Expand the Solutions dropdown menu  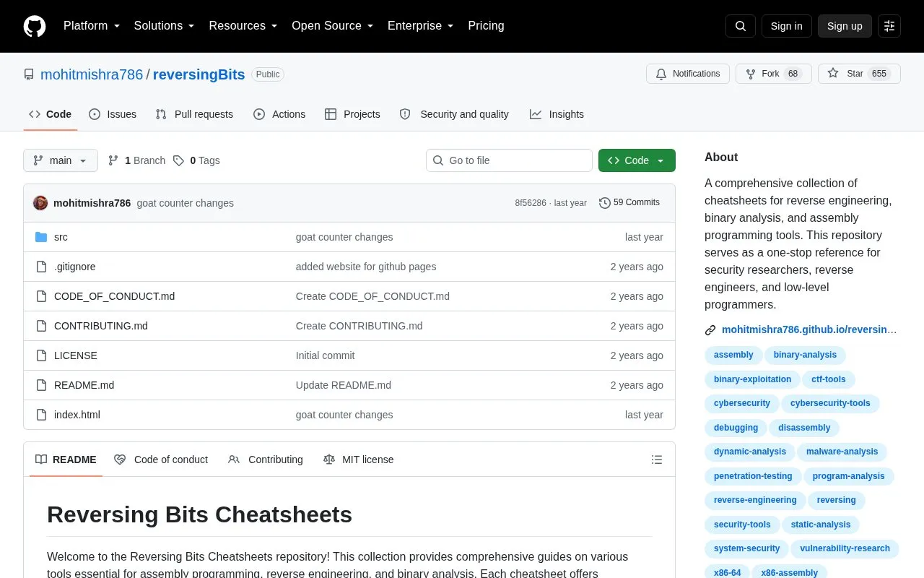[x=165, y=26]
